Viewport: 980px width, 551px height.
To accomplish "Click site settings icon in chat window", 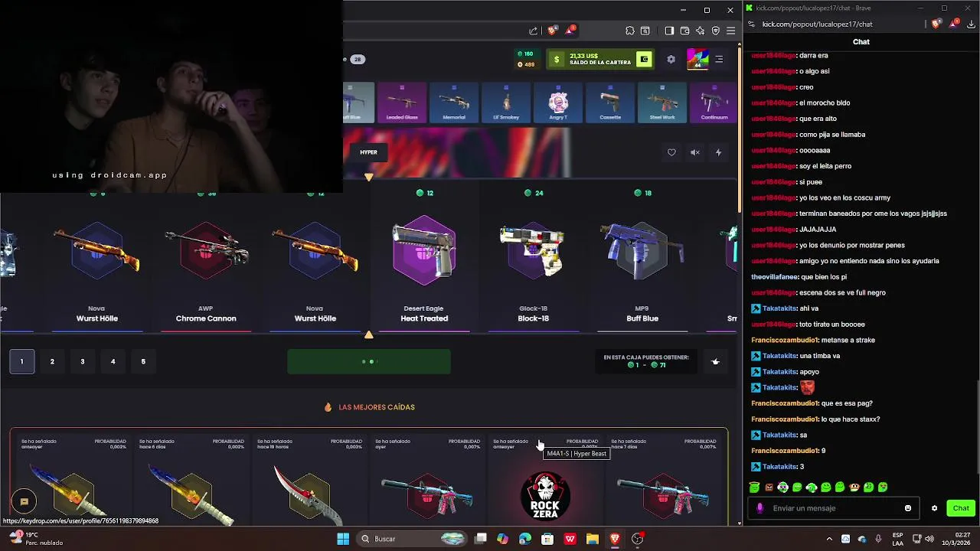I will [x=751, y=24].
